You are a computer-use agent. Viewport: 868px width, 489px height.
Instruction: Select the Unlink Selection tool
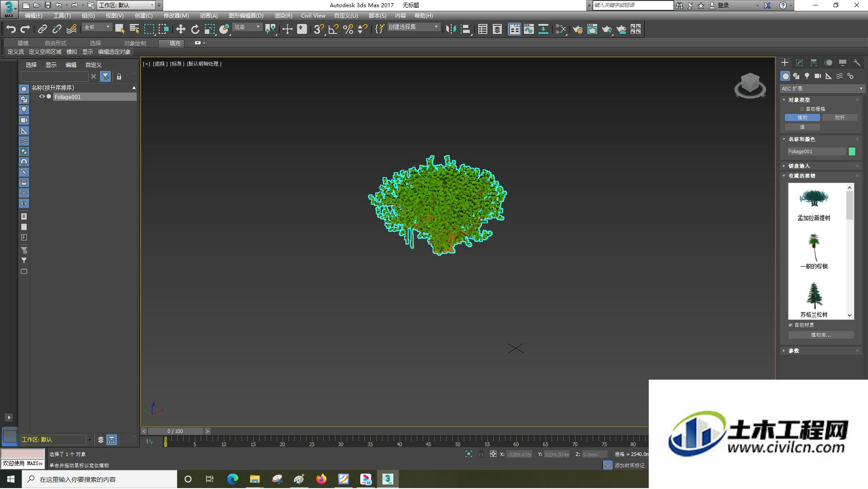point(57,29)
